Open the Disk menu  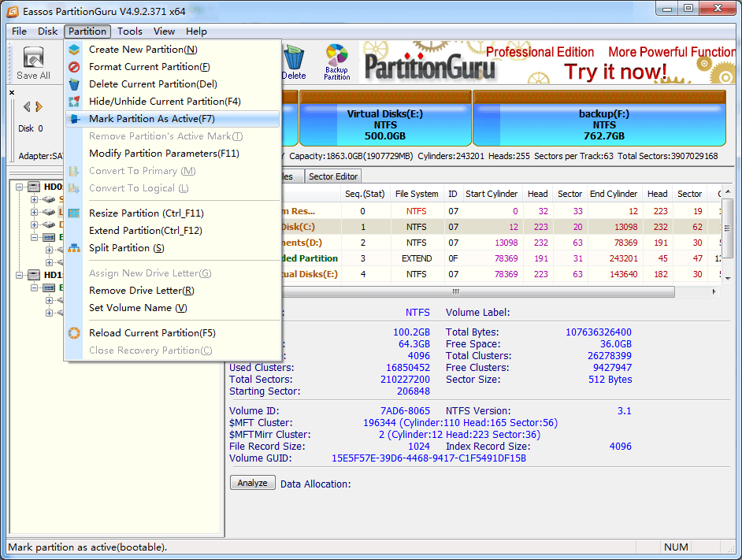point(47,32)
